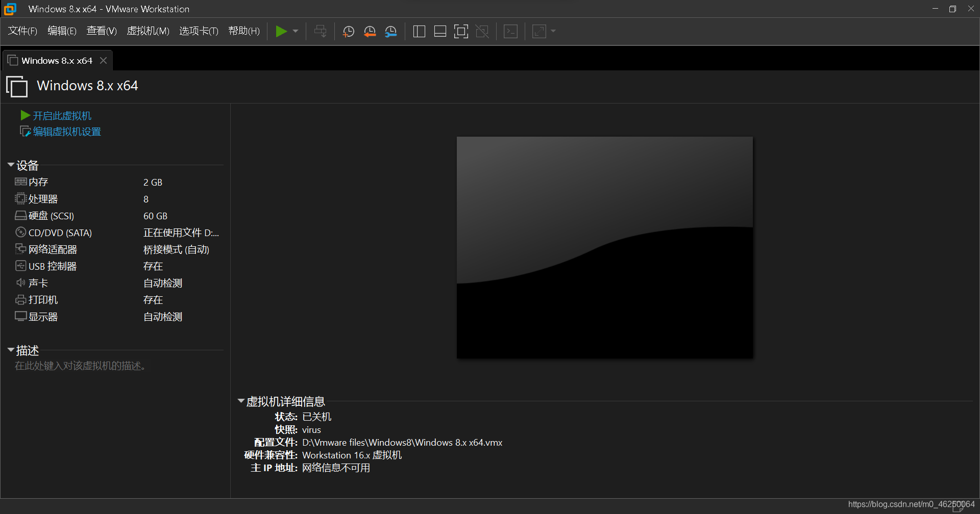The width and height of the screenshot is (980, 514).
Task: Click the configuration file path text
Action: coord(402,442)
